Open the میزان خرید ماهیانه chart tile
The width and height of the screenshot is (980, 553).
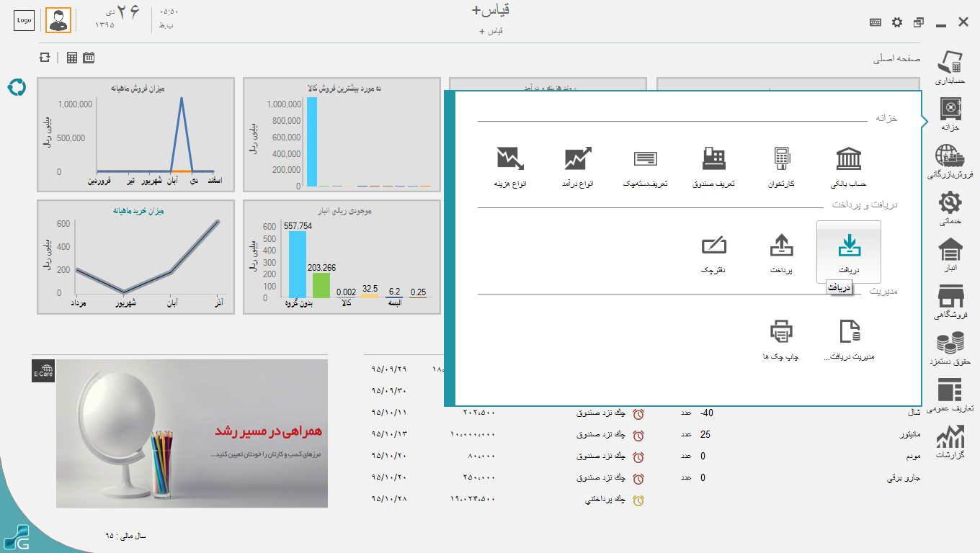(x=135, y=257)
